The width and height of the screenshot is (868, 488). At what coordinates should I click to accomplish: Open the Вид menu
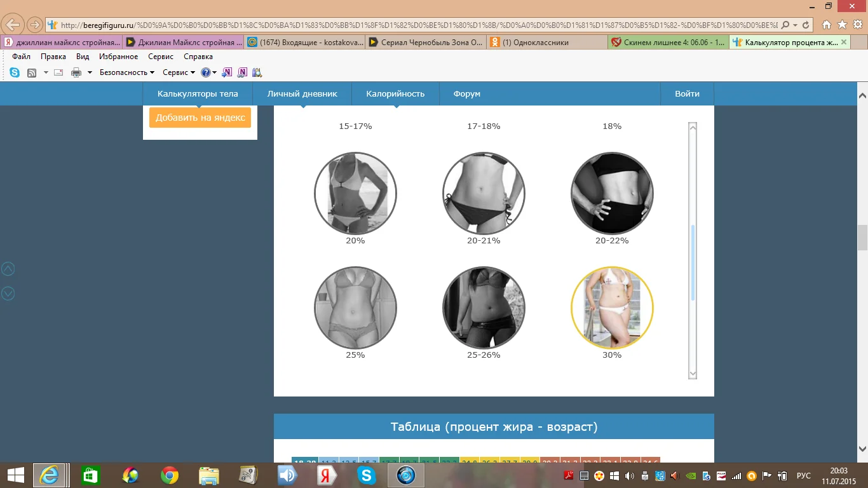point(83,57)
